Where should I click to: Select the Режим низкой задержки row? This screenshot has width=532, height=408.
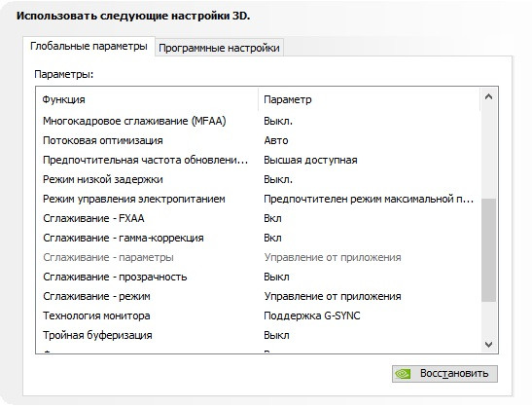click(x=259, y=179)
